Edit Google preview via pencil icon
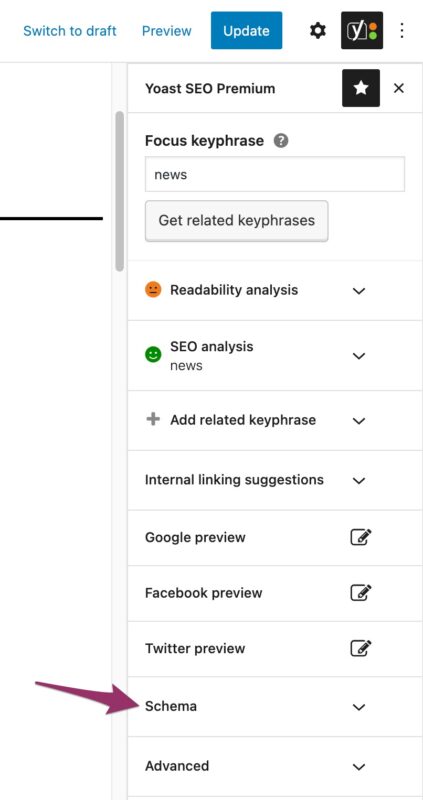Viewport: 423px width, 800px height. click(x=361, y=537)
